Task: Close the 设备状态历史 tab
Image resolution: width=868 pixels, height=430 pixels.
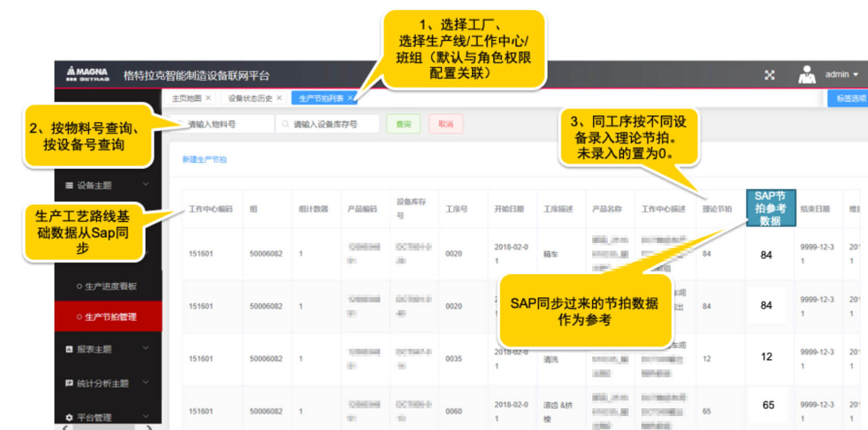Action: [x=279, y=98]
